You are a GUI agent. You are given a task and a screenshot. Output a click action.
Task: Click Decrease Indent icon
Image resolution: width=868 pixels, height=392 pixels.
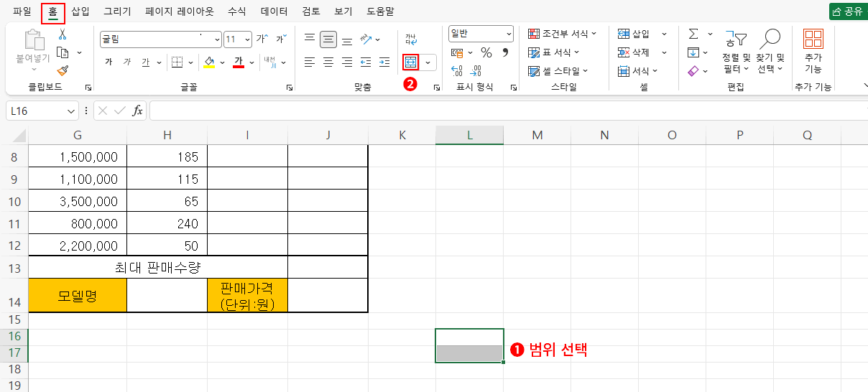click(x=366, y=62)
